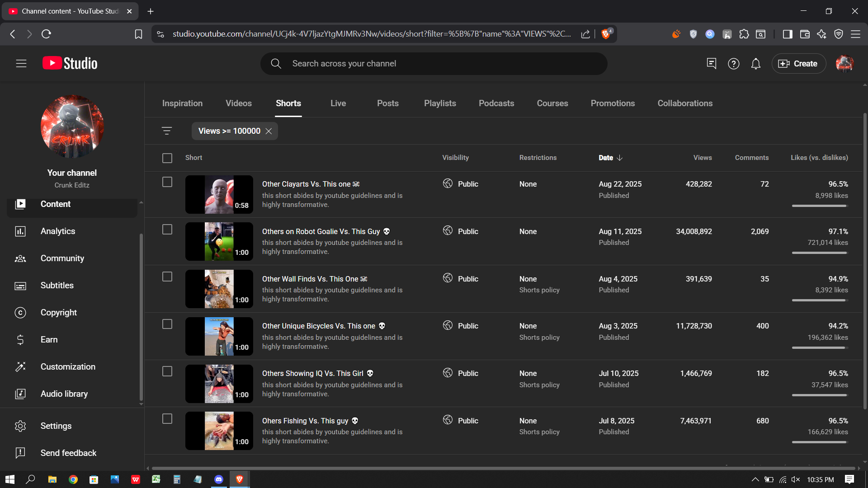
Task: Check the Other Clayarts Vs. This one short
Action: tap(167, 182)
